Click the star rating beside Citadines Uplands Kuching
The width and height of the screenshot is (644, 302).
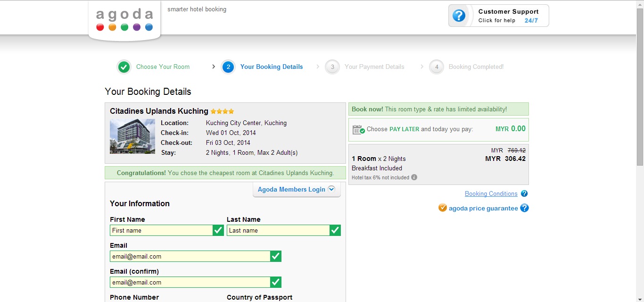[222, 111]
